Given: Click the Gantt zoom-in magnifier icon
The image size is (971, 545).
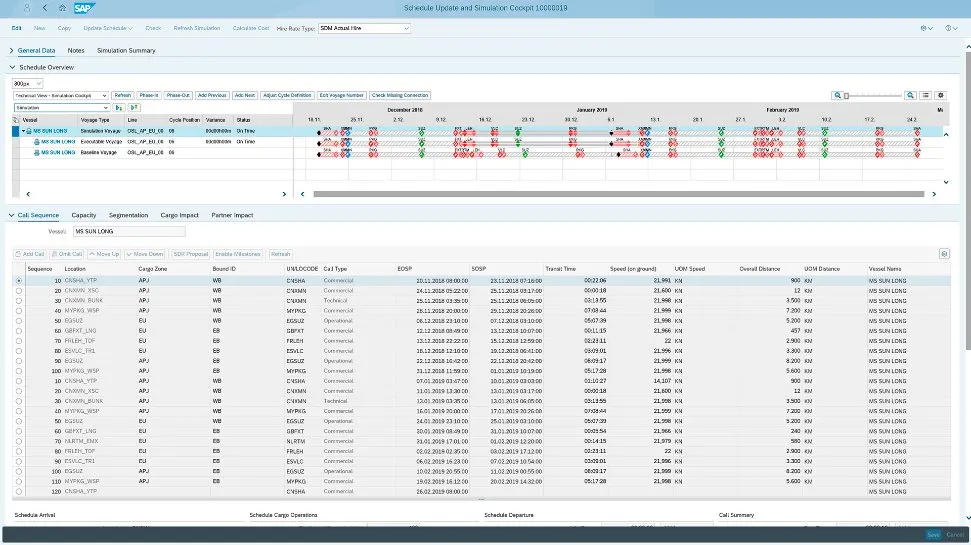Looking at the screenshot, I should pos(910,95).
